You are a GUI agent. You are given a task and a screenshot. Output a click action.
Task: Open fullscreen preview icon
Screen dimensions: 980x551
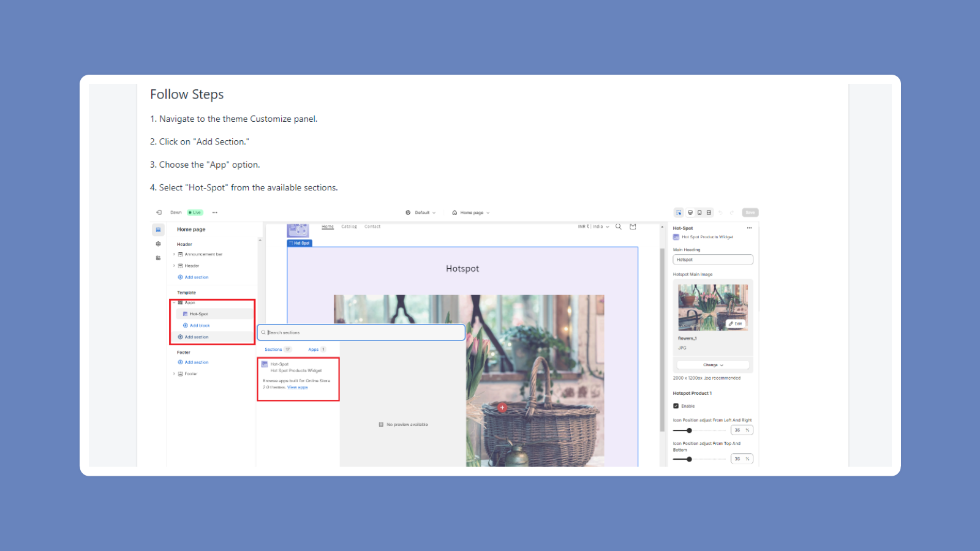point(709,212)
